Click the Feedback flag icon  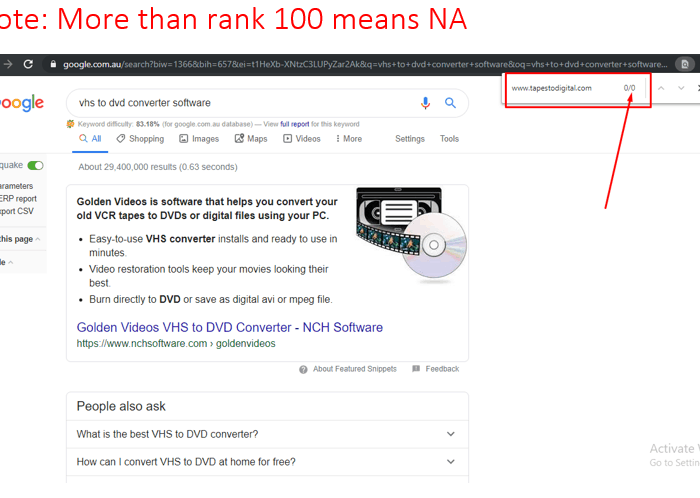pyautogui.click(x=416, y=369)
